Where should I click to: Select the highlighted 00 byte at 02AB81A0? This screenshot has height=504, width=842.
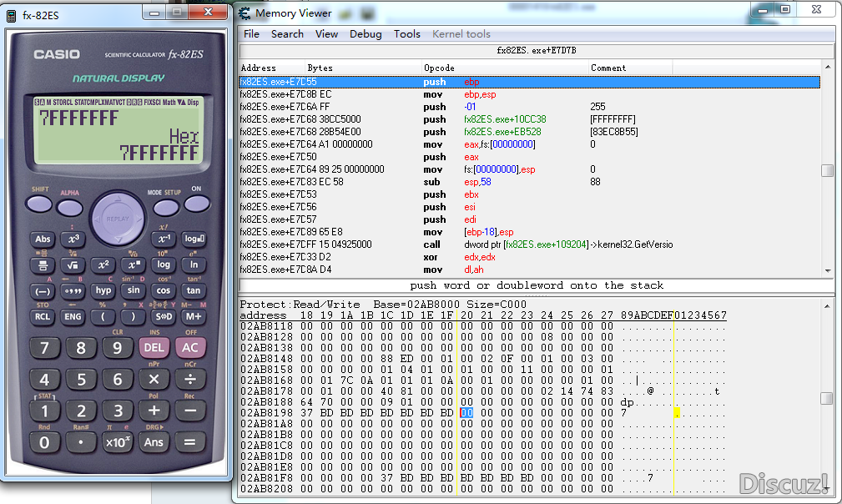pos(466,413)
